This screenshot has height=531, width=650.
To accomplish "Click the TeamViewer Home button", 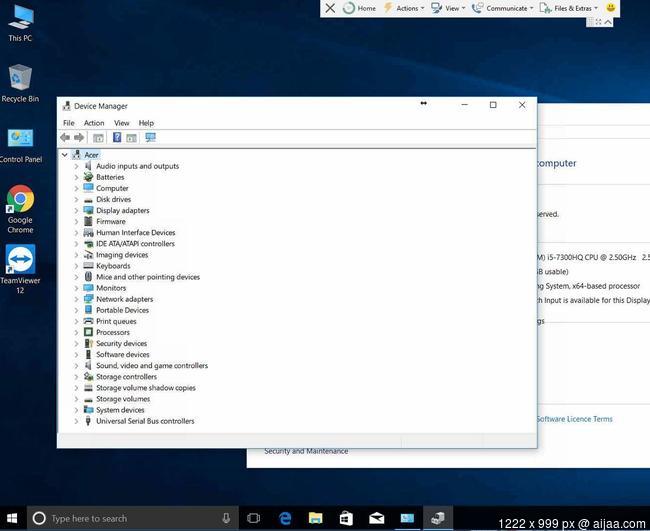I will pos(359,8).
